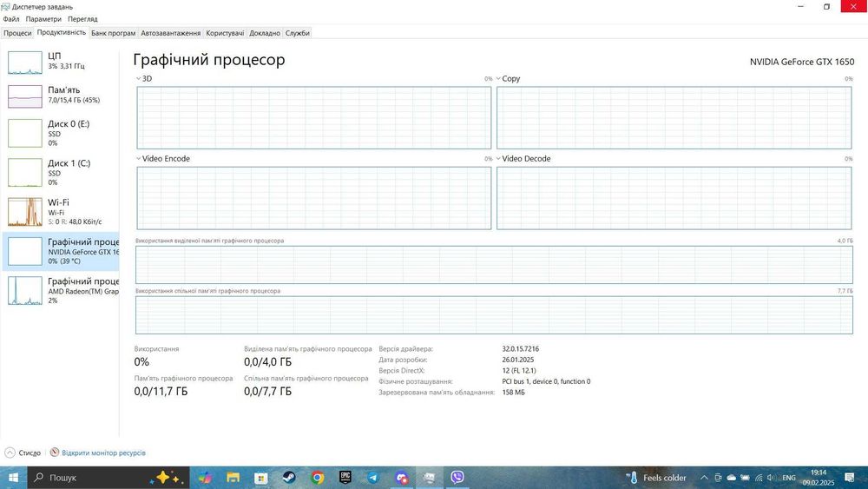Open the Video Encode graph dropdown
This screenshot has height=489, width=868.
(163, 158)
